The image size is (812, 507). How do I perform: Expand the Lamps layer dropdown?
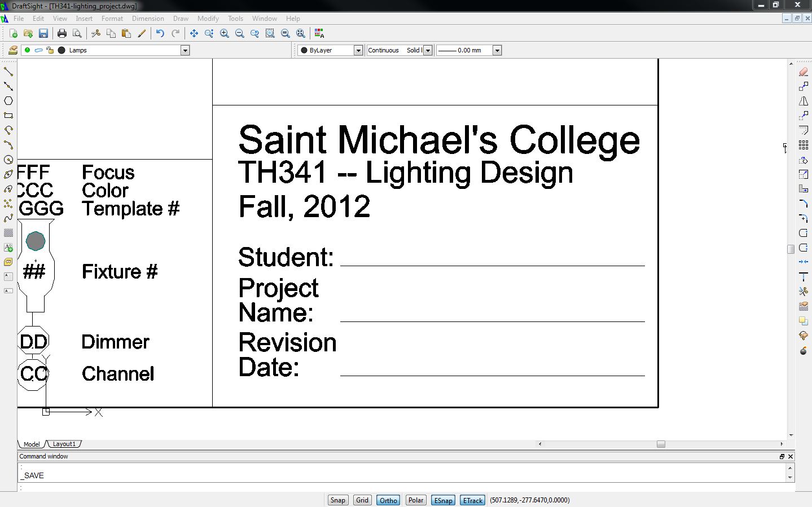(185, 50)
